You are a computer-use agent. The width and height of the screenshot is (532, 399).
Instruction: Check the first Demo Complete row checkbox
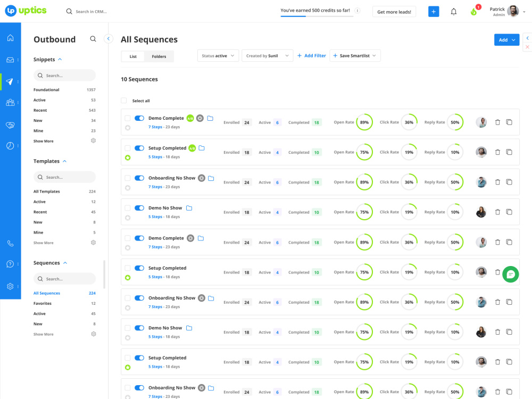tap(128, 118)
